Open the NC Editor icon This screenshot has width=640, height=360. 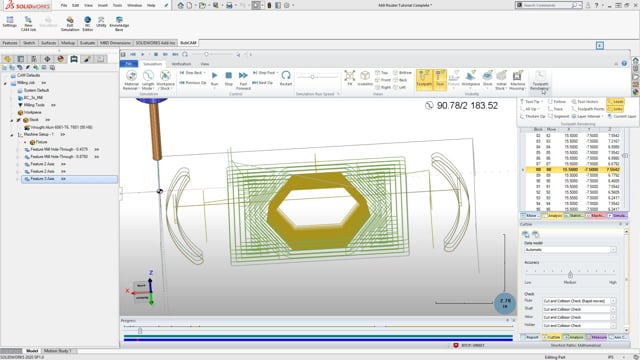pyautogui.click(x=87, y=24)
